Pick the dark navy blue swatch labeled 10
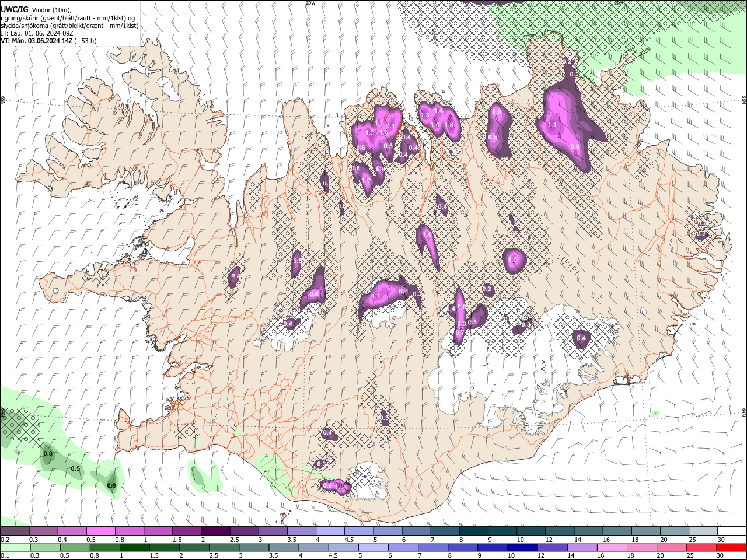Screen dimensions: 747x560 point(521,547)
